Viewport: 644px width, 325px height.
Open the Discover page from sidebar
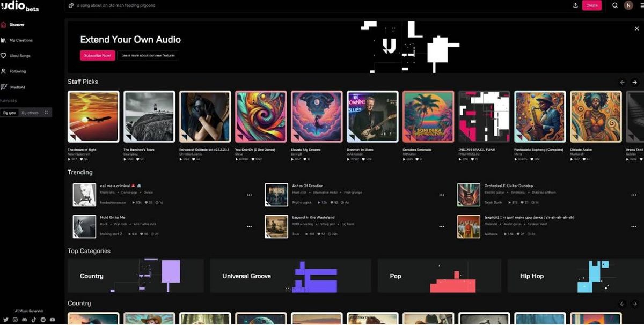pyautogui.click(x=16, y=24)
